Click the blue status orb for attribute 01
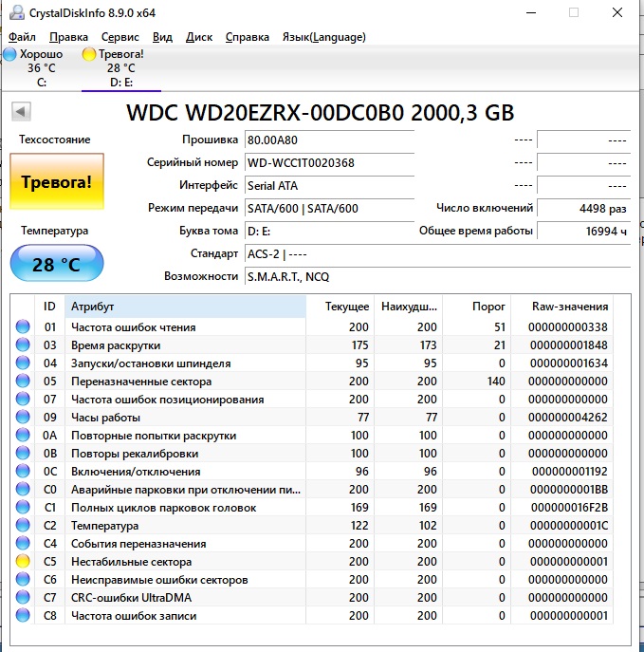This screenshot has width=644, height=652. (x=23, y=327)
